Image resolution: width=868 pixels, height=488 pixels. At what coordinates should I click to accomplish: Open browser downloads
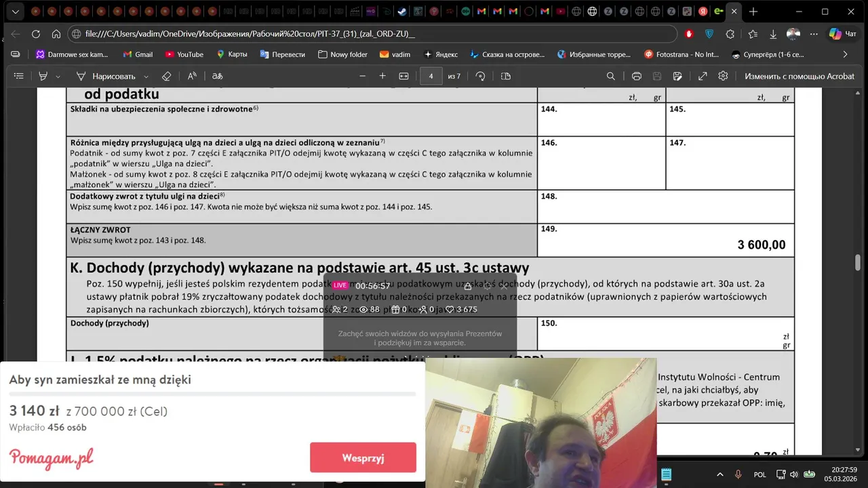click(773, 34)
